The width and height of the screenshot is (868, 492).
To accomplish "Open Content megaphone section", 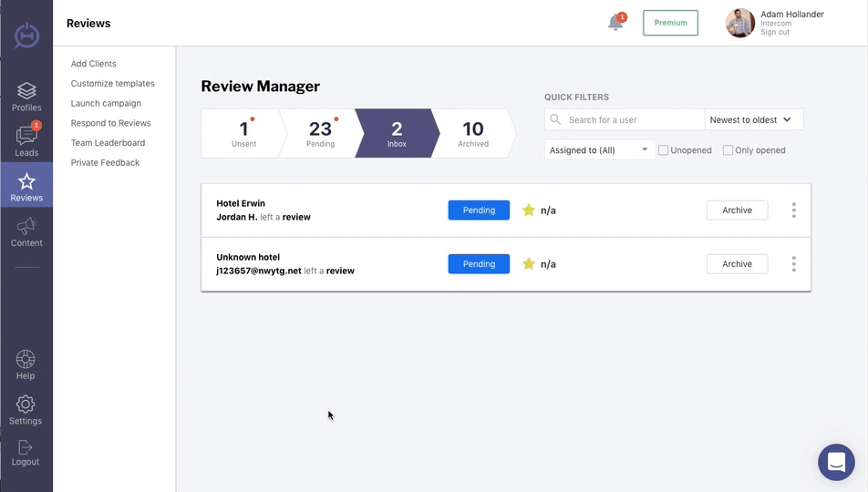I will point(26,232).
